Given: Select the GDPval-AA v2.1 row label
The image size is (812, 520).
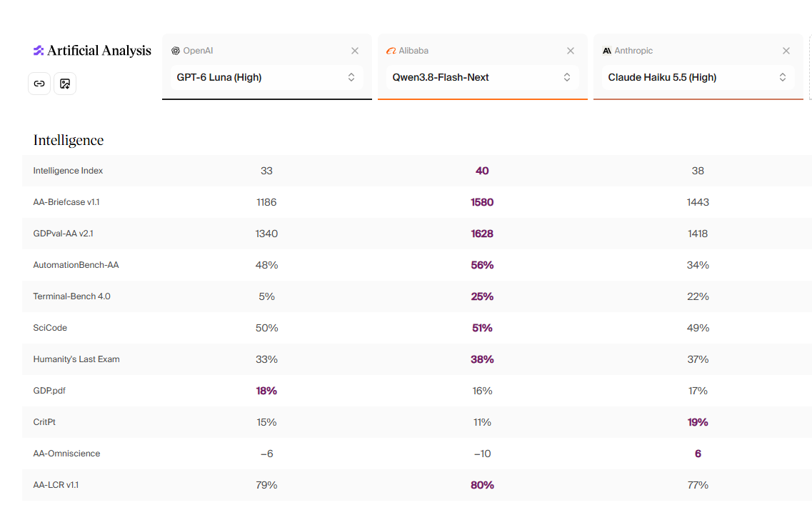Looking at the screenshot, I should [x=63, y=234].
